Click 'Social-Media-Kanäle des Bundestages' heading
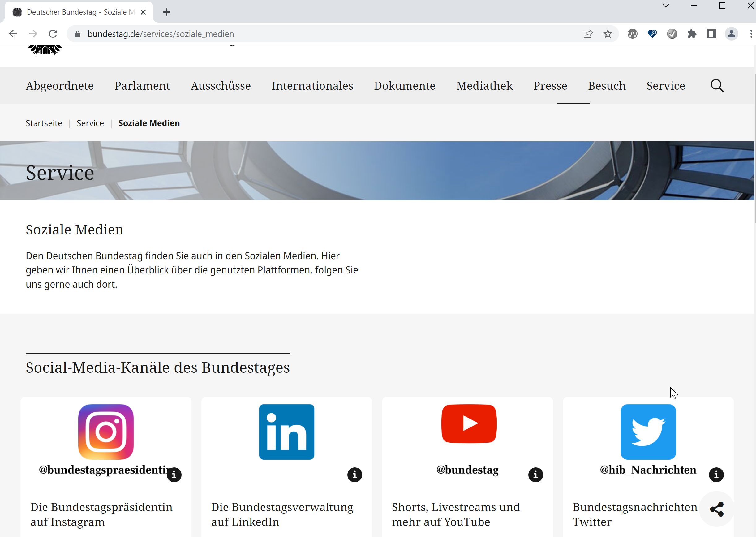The image size is (756, 537). [158, 367]
